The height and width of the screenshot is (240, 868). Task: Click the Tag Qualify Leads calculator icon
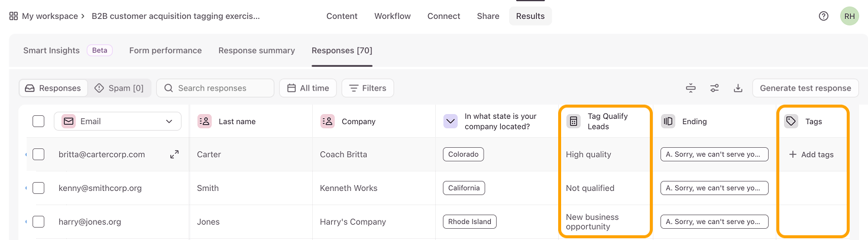(574, 121)
